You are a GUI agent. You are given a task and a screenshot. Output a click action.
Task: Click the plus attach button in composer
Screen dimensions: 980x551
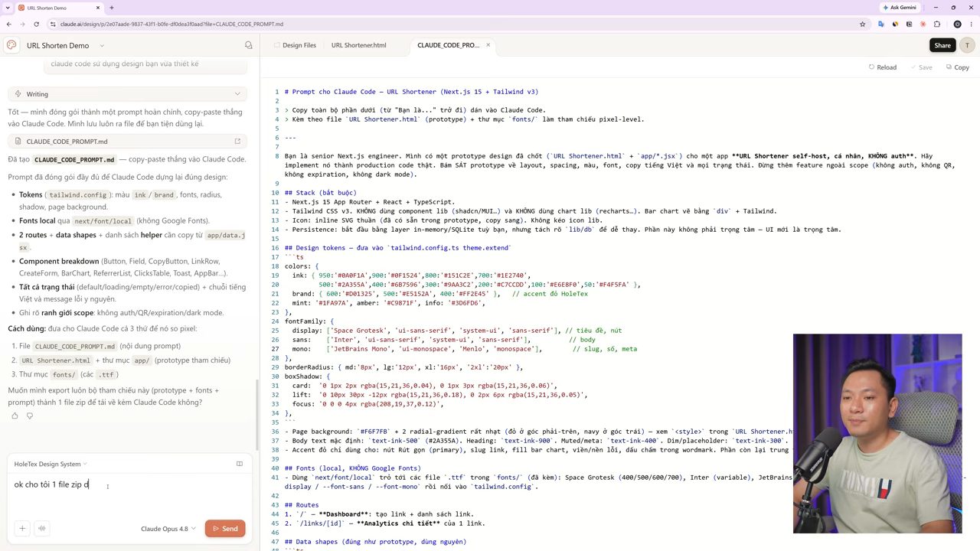tap(22, 528)
